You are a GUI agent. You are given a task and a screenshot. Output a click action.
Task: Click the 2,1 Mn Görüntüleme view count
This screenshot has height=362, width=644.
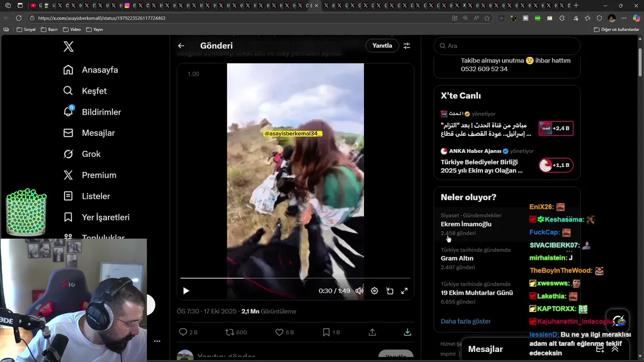click(269, 312)
